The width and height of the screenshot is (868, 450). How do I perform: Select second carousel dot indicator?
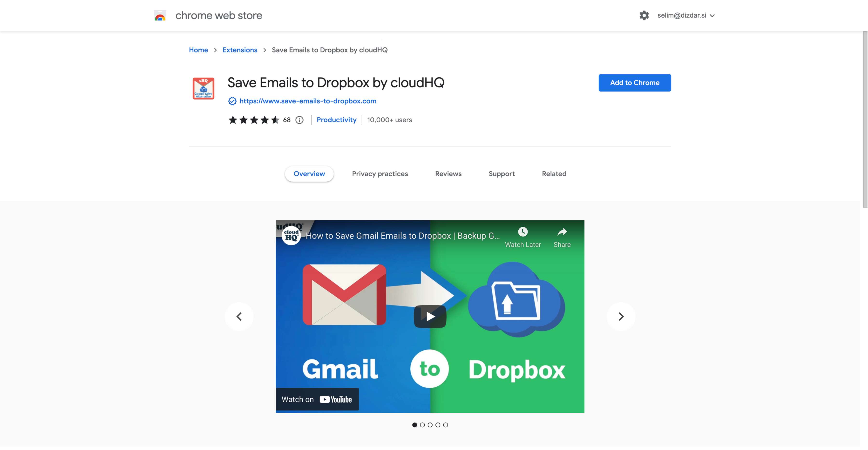tap(422, 425)
